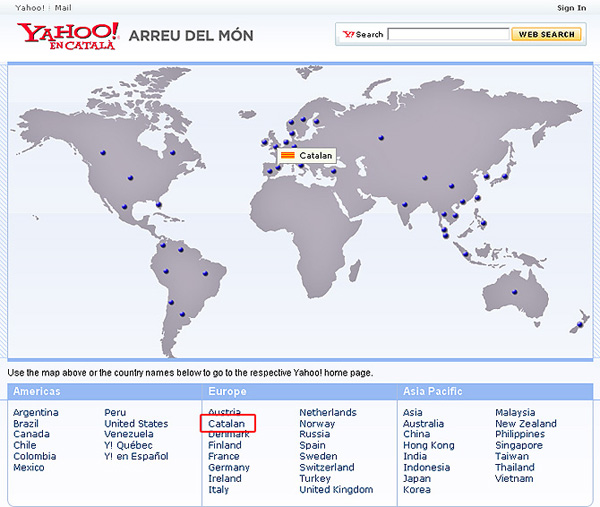Open the Netherlands country link
Screen dimensions: 600x507
tap(328, 412)
